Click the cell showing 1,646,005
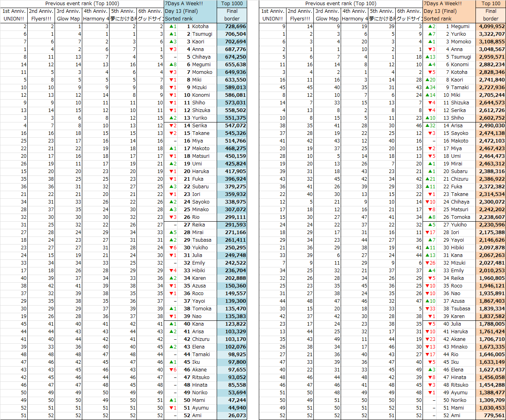This screenshot has width=506, height=420. (491, 355)
